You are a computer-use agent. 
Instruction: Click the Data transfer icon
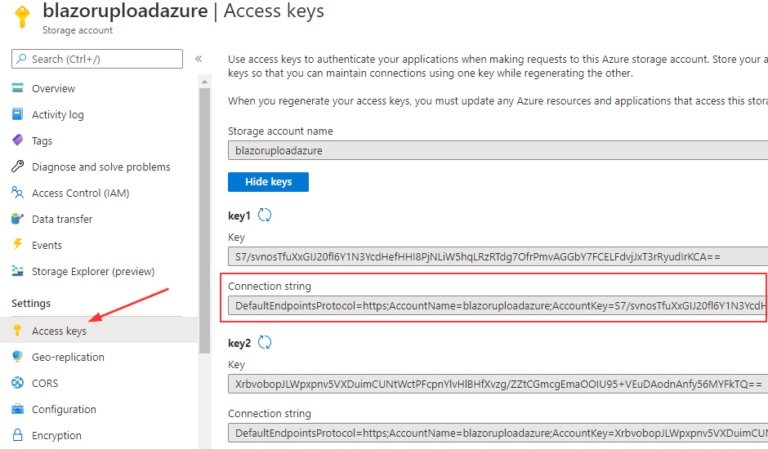tap(18, 218)
